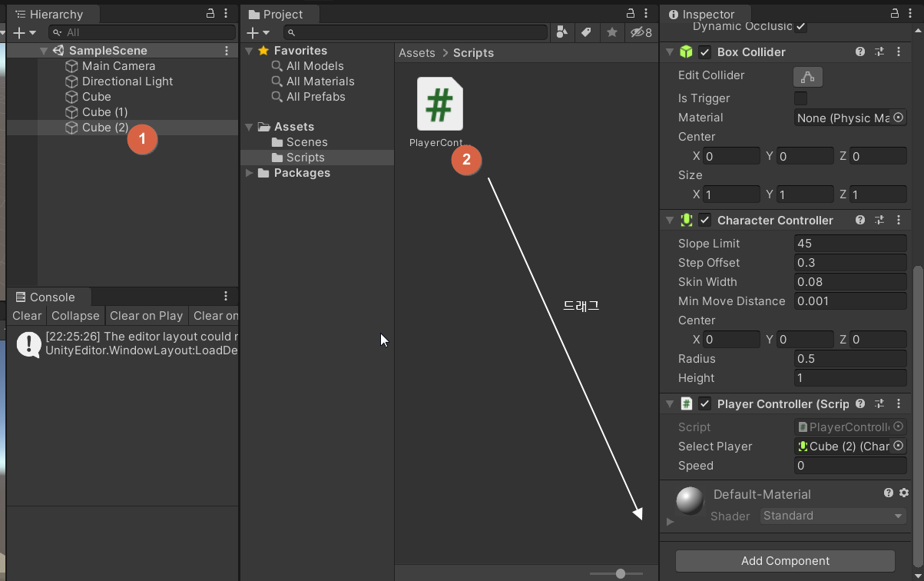Select the first Cube object
The width and height of the screenshot is (924, 581).
[96, 97]
